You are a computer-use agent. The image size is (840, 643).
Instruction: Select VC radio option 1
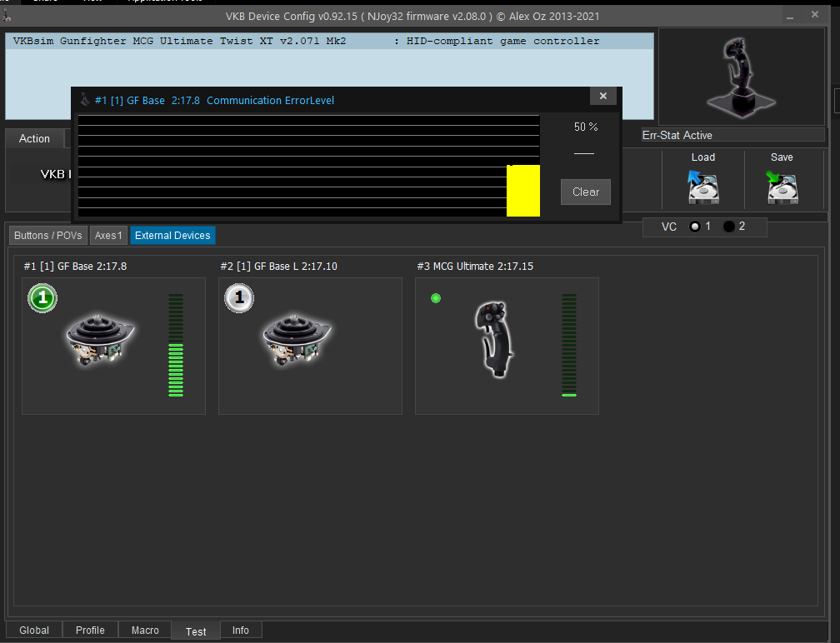pos(695,227)
